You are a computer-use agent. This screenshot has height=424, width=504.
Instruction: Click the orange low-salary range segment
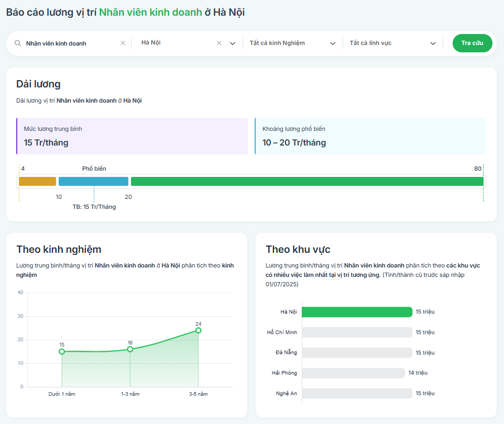click(x=37, y=181)
